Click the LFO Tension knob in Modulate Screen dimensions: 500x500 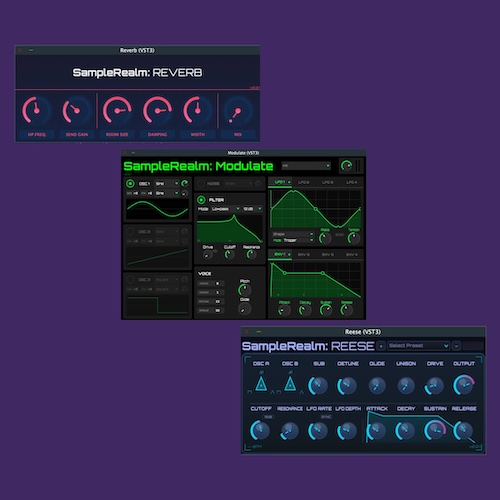[x=354, y=238]
